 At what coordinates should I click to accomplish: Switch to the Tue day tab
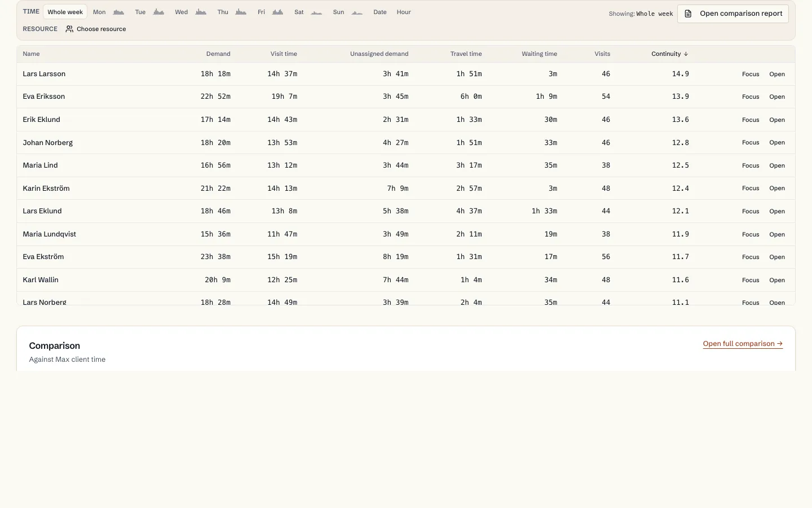click(149, 12)
